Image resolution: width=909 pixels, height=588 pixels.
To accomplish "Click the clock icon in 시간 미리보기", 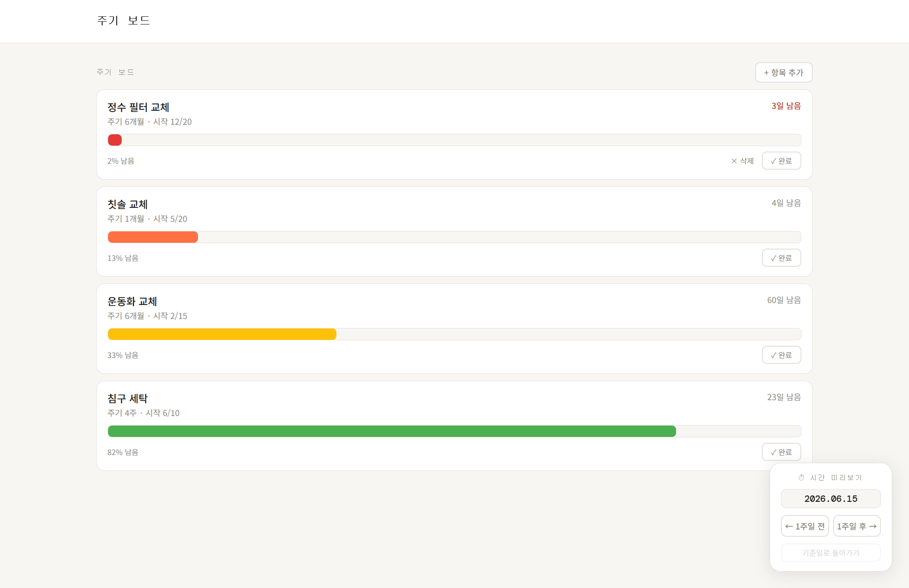I will click(x=801, y=478).
